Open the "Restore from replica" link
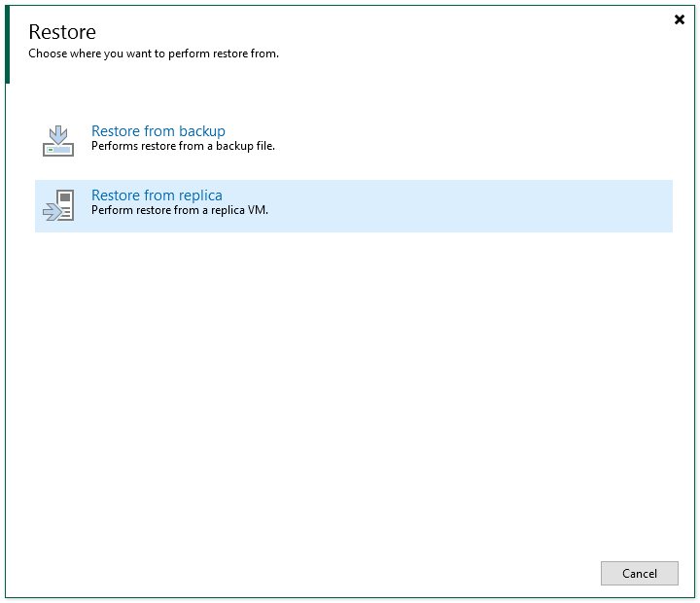 pyautogui.click(x=157, y=195)
